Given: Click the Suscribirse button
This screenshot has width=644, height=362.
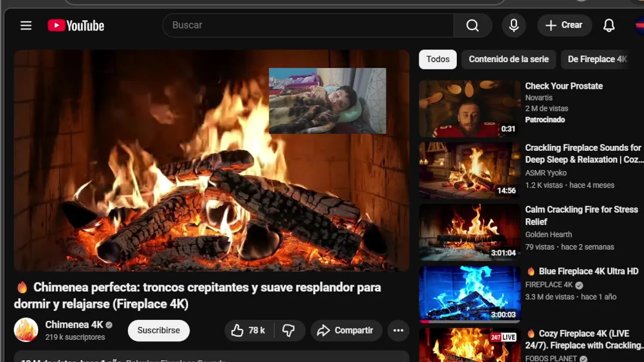Looking at the screenshot, I should click(158, 330).
